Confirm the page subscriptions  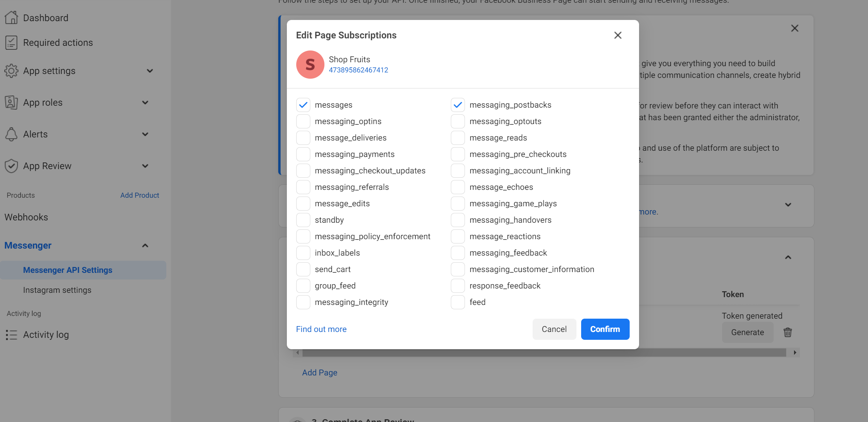605,329
